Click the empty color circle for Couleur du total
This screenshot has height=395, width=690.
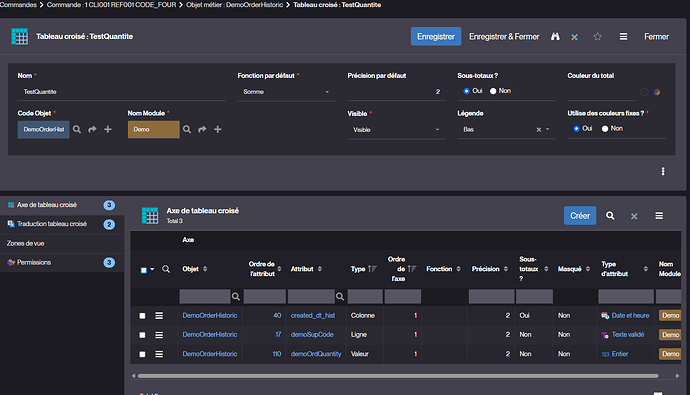[644, 92]
